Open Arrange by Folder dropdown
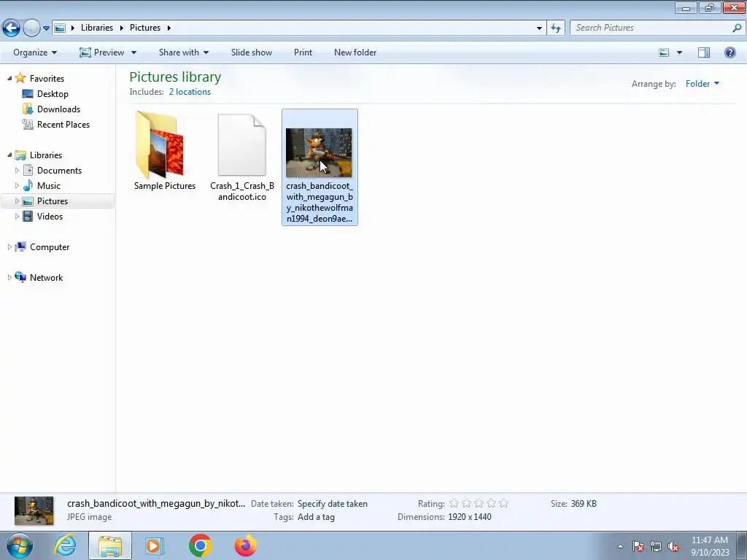The width and height of the screenshot is (747, 560). pyautogui.click(x=703, y=84)
